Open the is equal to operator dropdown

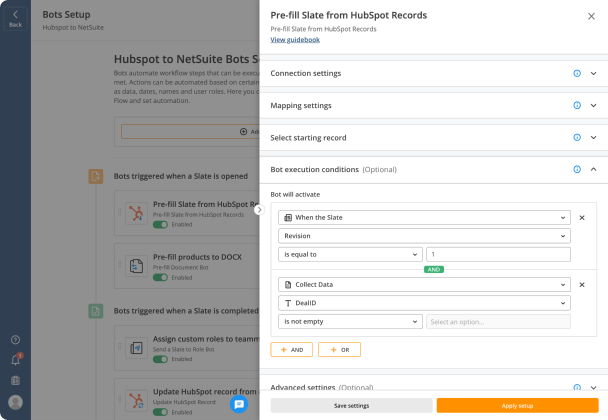(350, 254)
